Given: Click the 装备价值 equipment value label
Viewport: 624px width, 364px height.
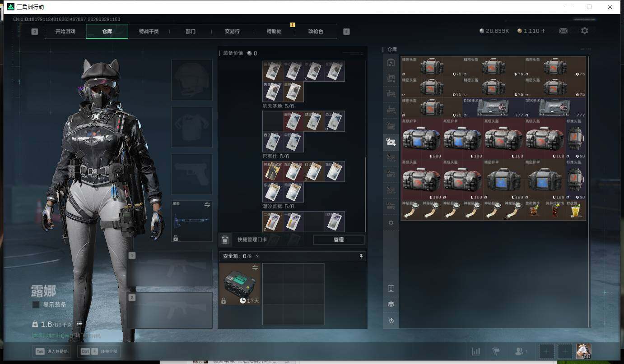Looking at the screenshot, I should point(233,53).
